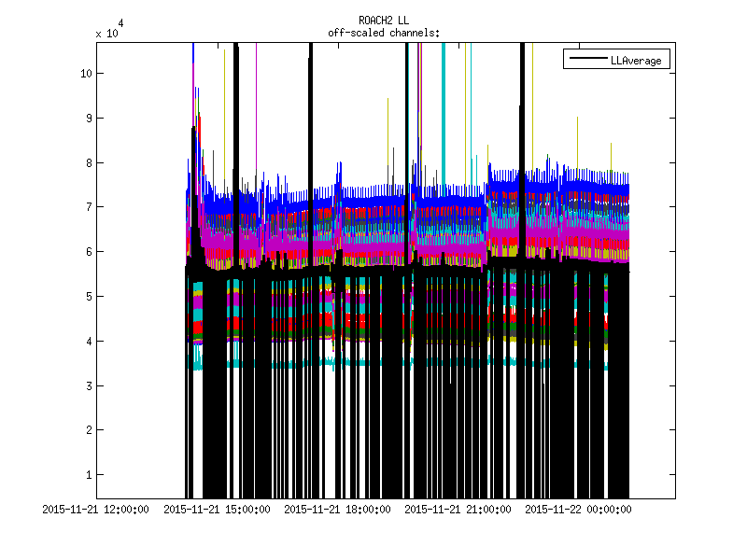
Task: Click the LLAverage legend label
Action: point(635,60)
